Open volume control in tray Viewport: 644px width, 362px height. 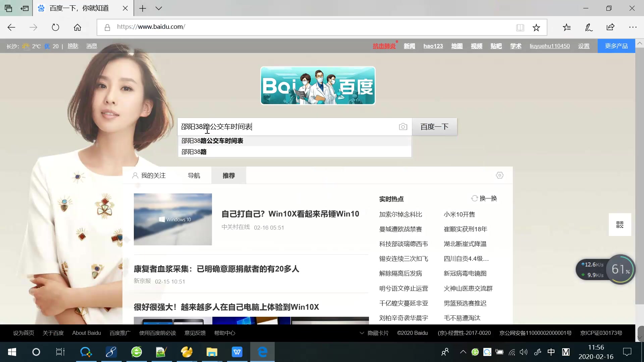coord(524,352)
